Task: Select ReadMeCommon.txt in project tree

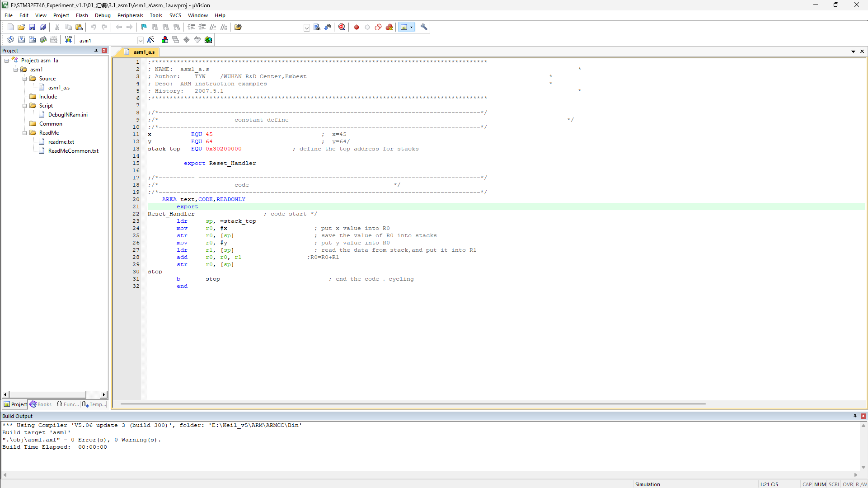Action: 73,151
